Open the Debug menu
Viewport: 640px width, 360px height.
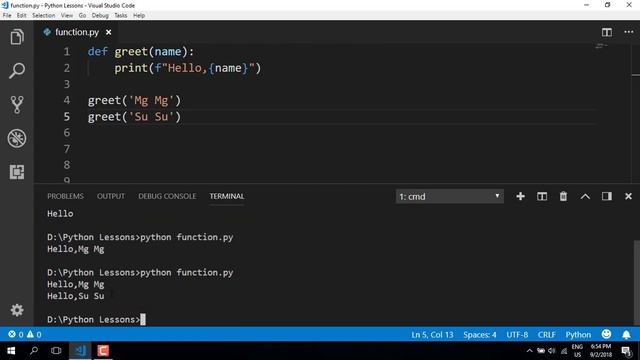(100, 16)
